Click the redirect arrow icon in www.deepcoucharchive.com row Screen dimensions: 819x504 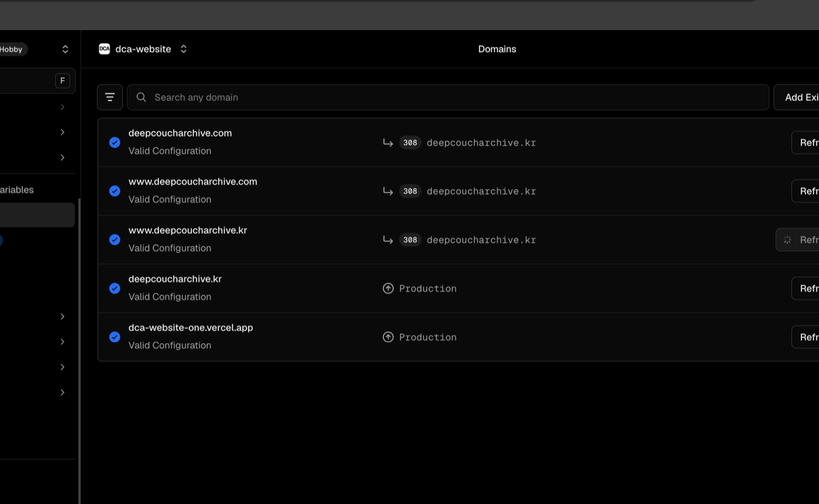(388, 191)
